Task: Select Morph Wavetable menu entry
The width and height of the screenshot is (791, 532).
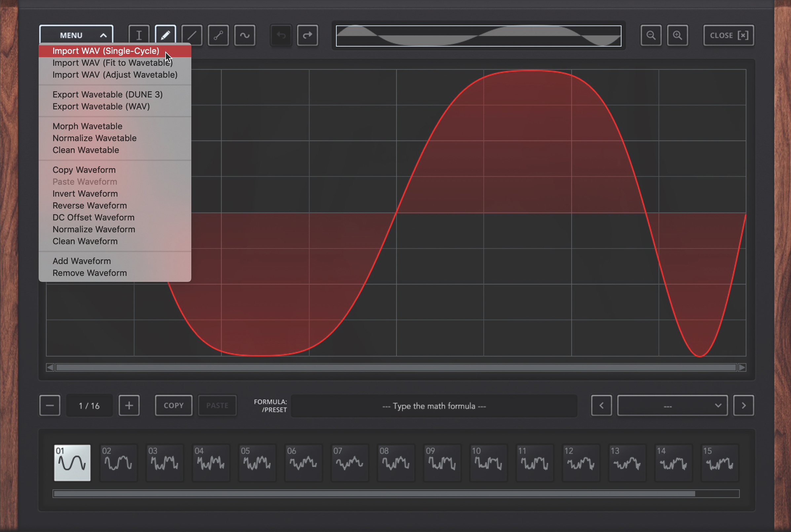Action: [115, 126]
